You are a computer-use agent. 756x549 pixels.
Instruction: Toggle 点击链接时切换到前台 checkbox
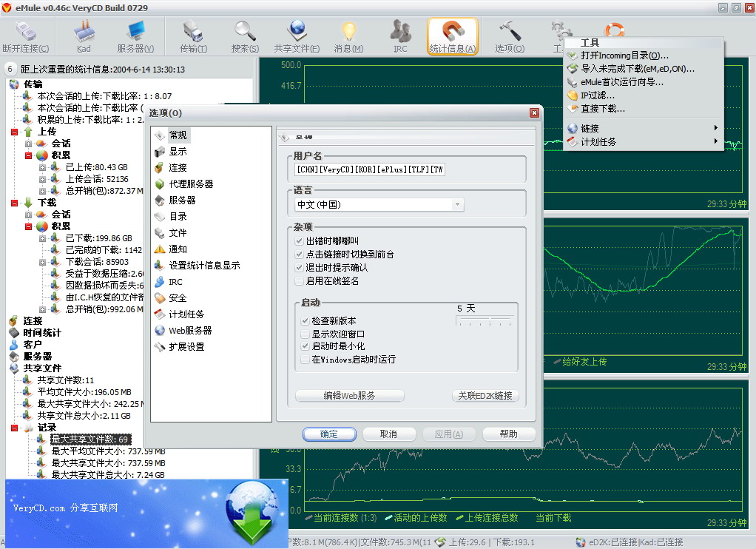[x=300, y=255]
